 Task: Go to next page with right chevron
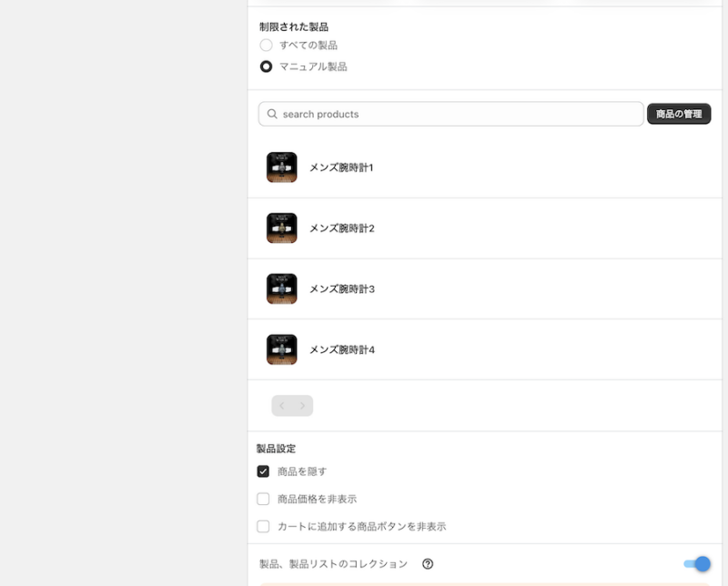click(x=303, y=405)
